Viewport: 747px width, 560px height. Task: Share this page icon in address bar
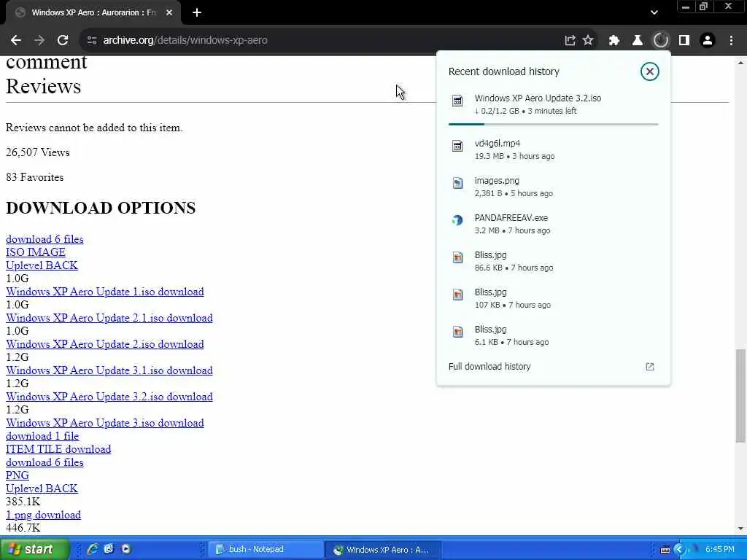click(x=570, y=41)
